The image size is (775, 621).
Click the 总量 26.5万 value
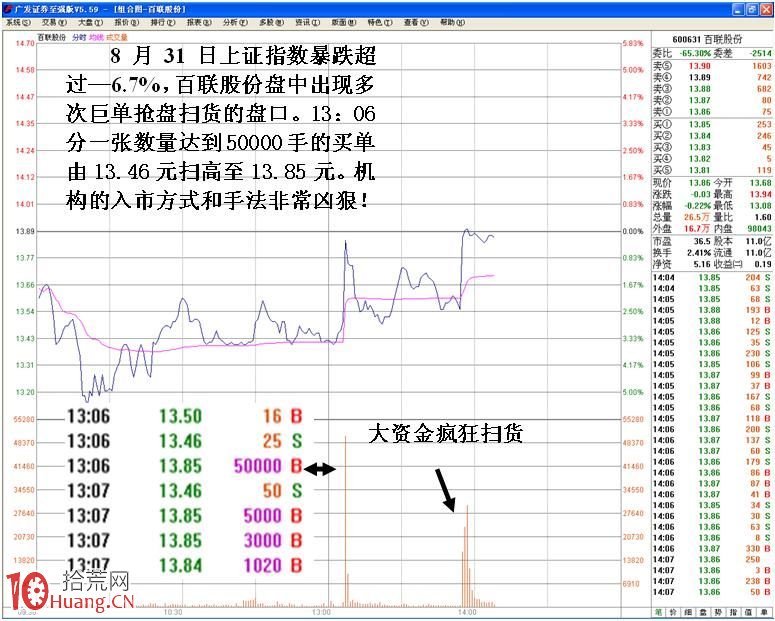[x=697, y=217]
